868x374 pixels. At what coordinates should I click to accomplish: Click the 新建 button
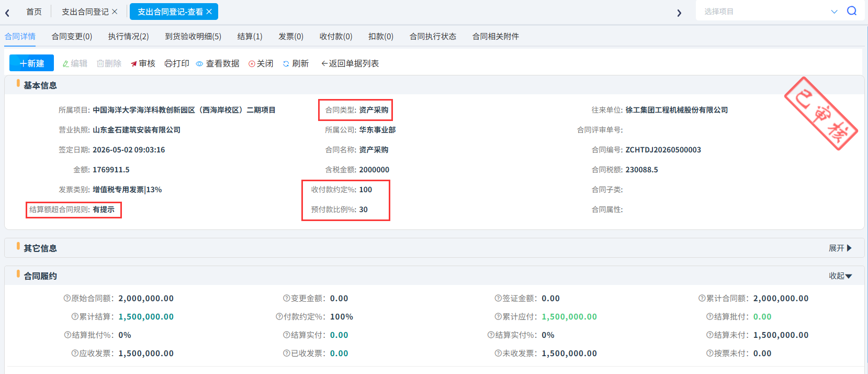tap(31, 63)
